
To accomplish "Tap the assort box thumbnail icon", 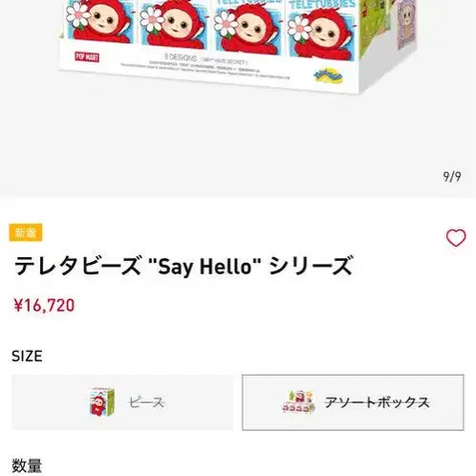I will (x=298, y=402).
